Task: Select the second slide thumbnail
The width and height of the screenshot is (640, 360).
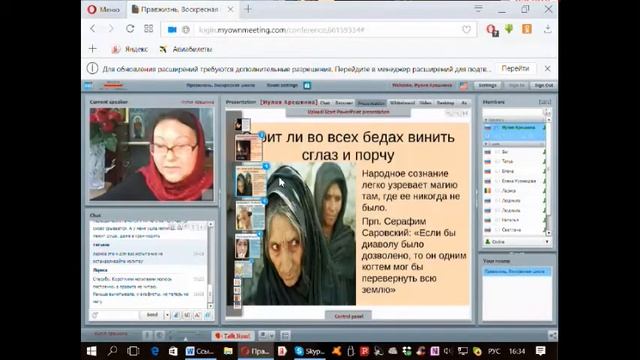Action: 249,147
